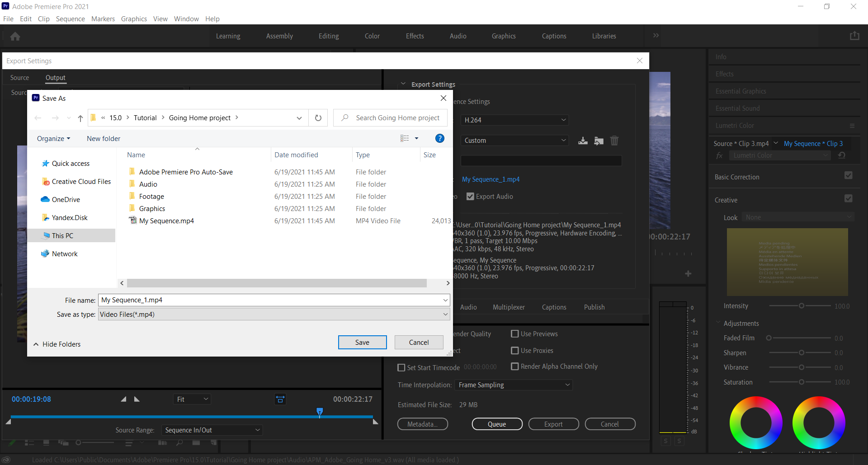This screenshot has height=465, width=868.
Task: Click the export preview playhead slider
Action: pos(320,412)
